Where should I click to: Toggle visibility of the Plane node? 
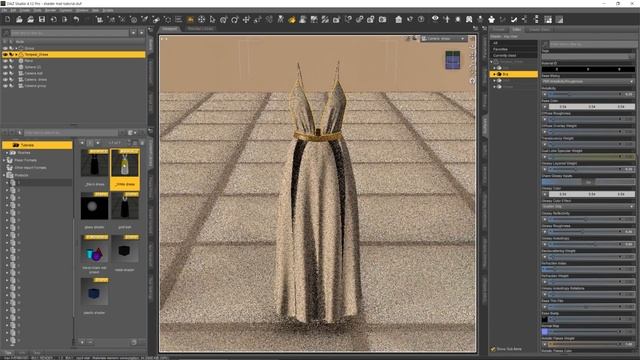tap(5, 61)
